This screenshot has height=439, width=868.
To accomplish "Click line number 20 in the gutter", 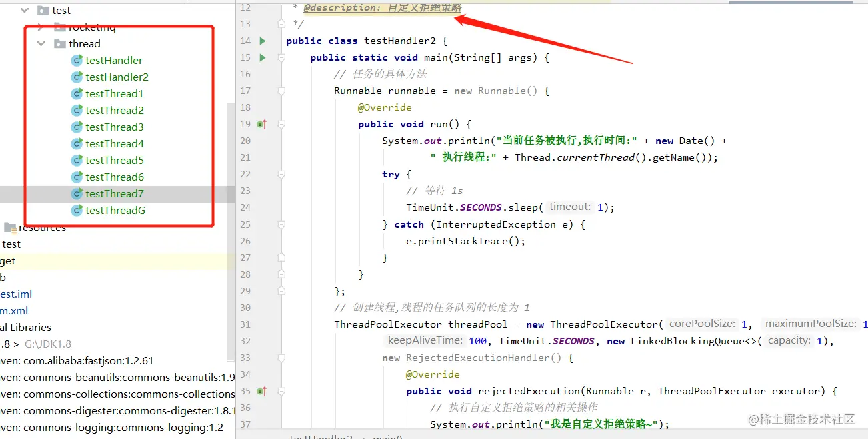I will point(245,141).
